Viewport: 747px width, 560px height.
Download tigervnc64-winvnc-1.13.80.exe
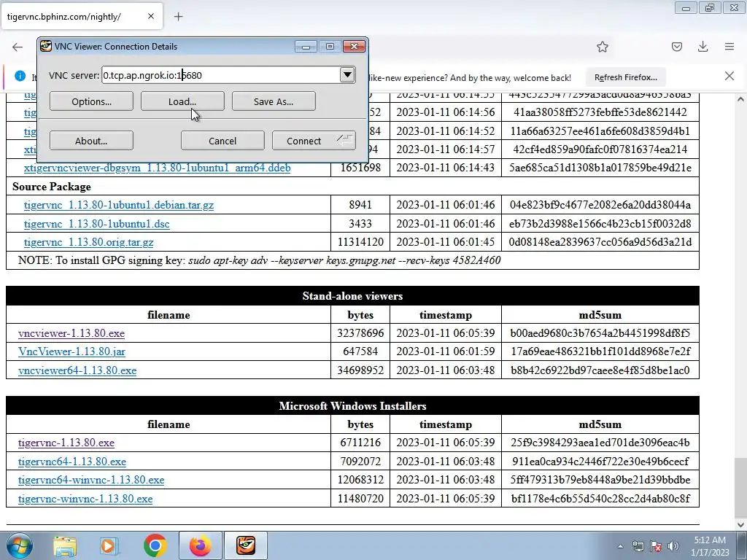pos(91,480)
